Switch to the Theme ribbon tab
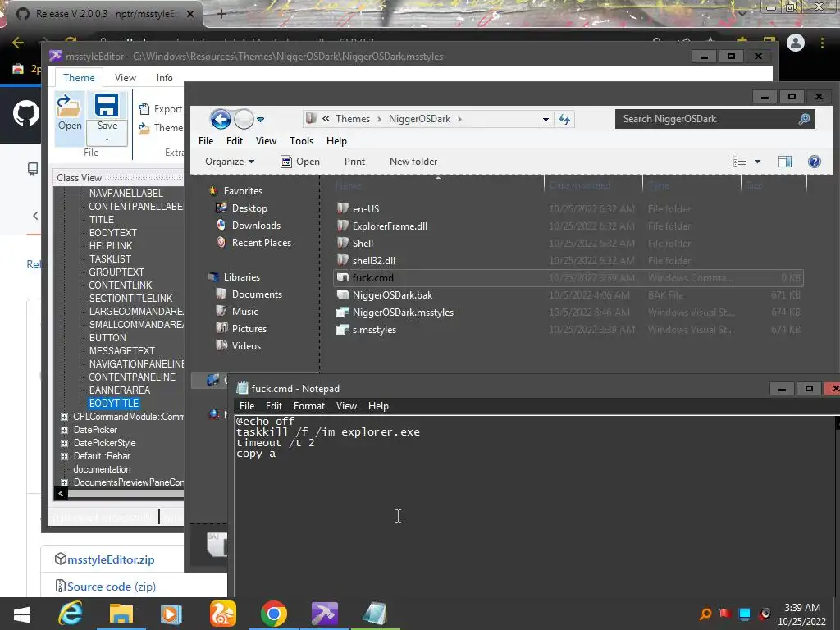The image size is (840, 630). pyautogui.click(x=79, y=78)
